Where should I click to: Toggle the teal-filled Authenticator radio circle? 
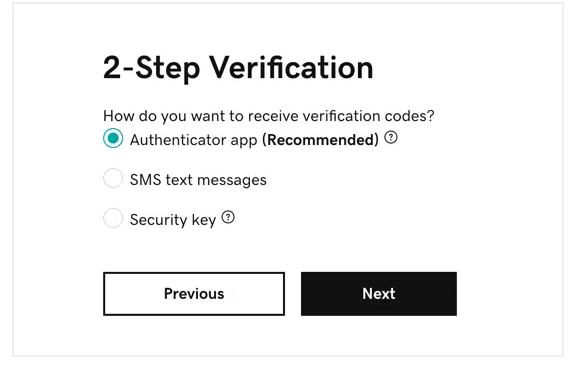(x=113, y=138)
